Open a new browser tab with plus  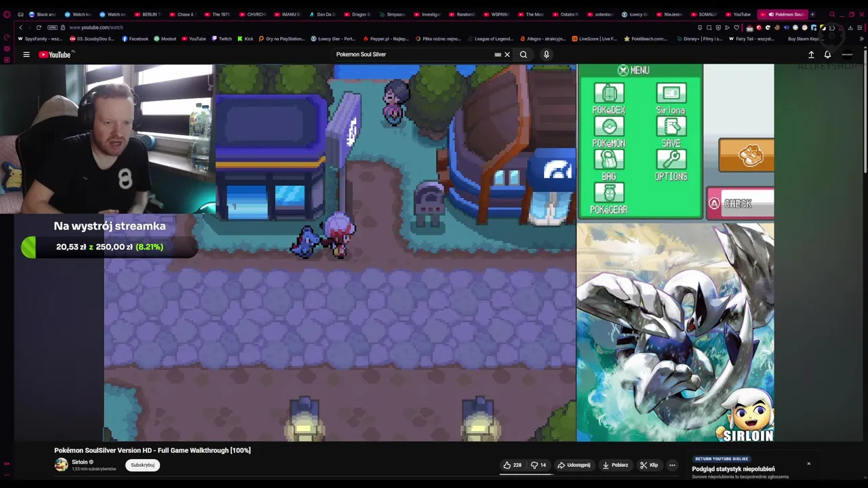[x=812, y=14]
